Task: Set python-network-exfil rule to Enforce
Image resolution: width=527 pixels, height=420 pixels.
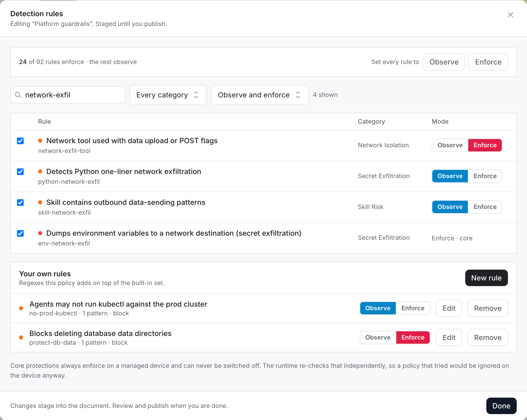Action: (x=485, y=176)
